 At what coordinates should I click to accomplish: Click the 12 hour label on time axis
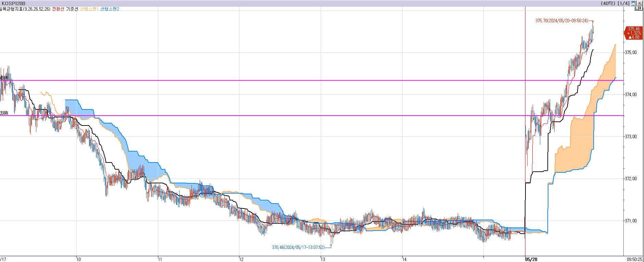tap(241, 259)
